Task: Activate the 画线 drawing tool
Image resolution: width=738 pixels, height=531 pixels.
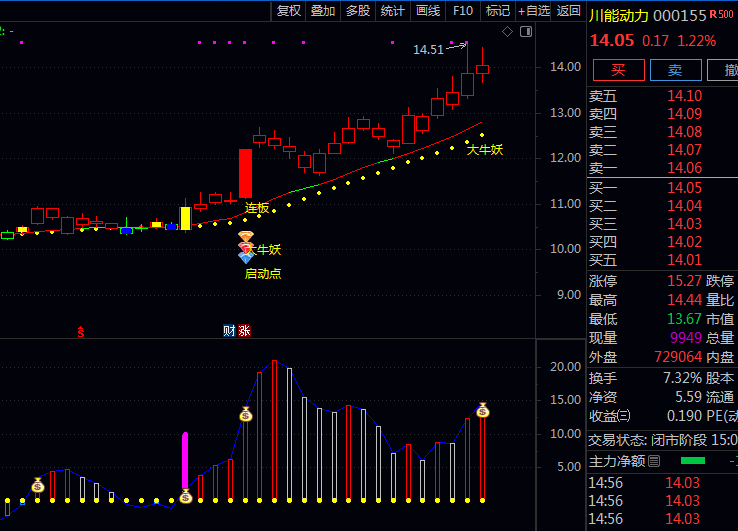Action: (x=428, y=11)
